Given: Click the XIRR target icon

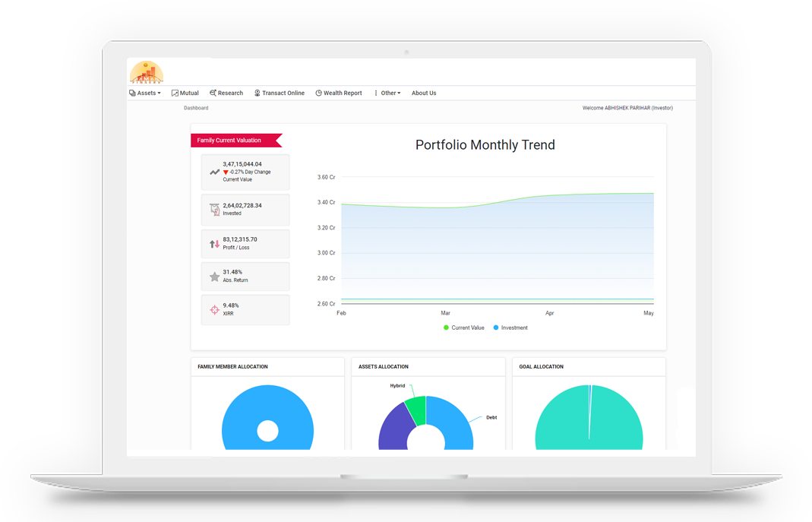Looking at the screenshot, I should point(214,310).
